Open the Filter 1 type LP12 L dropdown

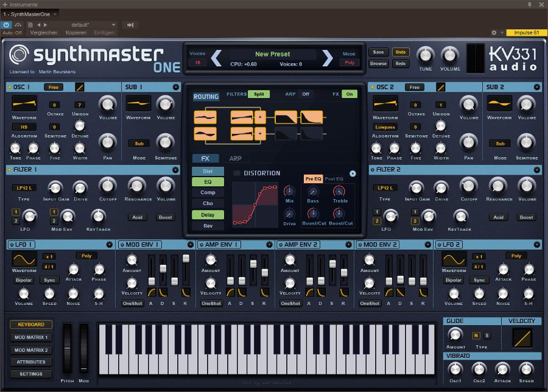24,188
